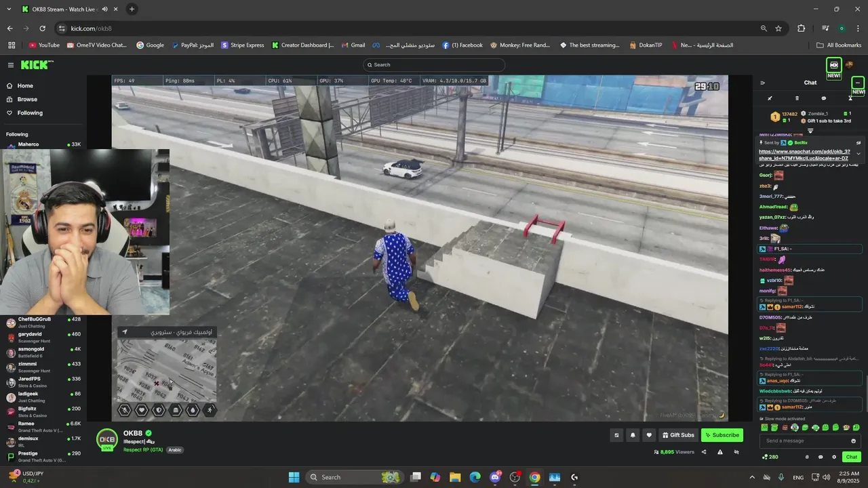Click the hourglass icon in chat toolbar
The height and width of the screenshot is (488, 868).
850,98
